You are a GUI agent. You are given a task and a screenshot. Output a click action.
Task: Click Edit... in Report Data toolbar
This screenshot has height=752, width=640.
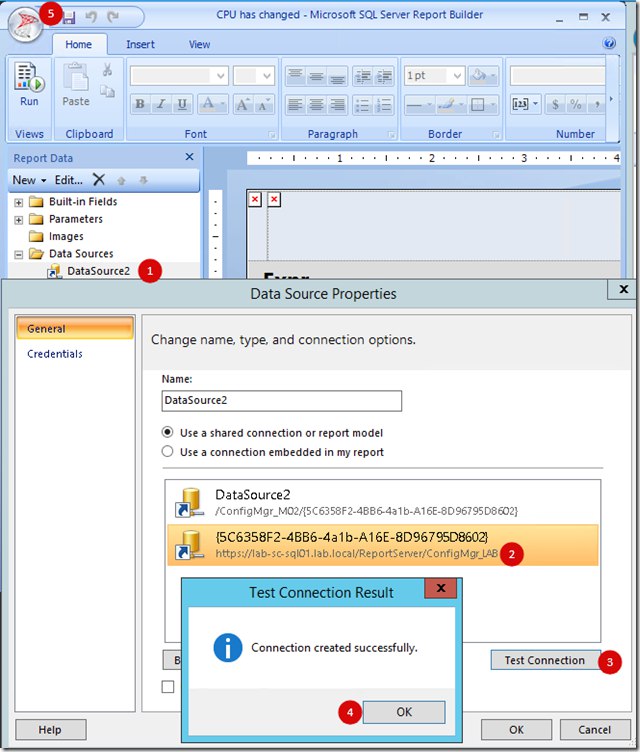[69, 180]
